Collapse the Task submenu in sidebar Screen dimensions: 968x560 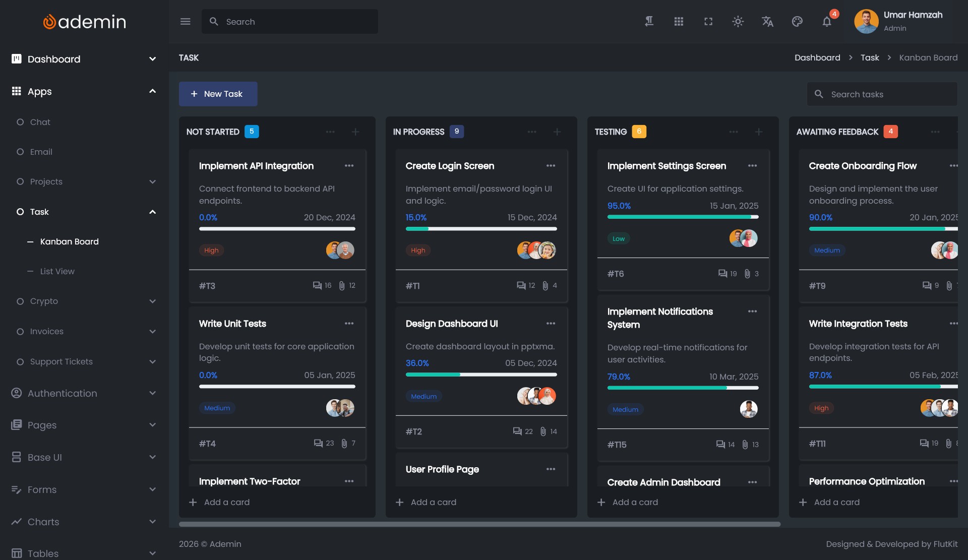(152, 212)
